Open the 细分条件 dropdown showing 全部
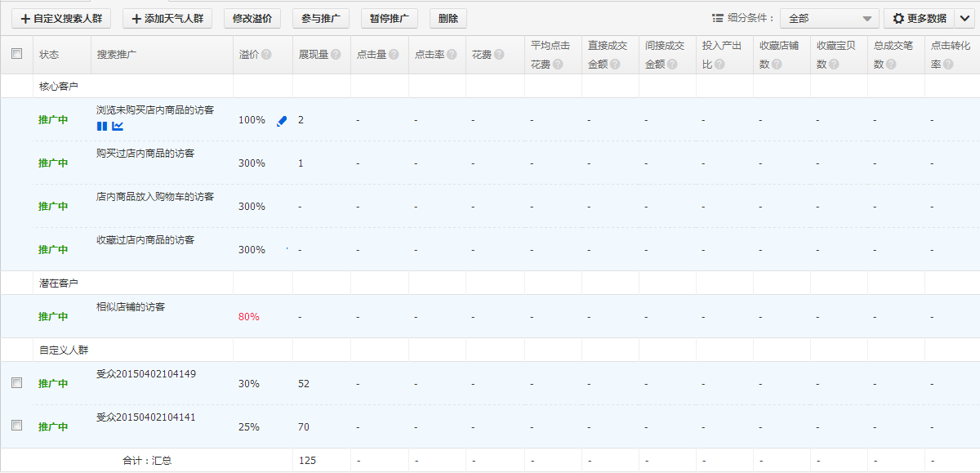The height and width of the screenshot is (473, 980). (829, 18)
